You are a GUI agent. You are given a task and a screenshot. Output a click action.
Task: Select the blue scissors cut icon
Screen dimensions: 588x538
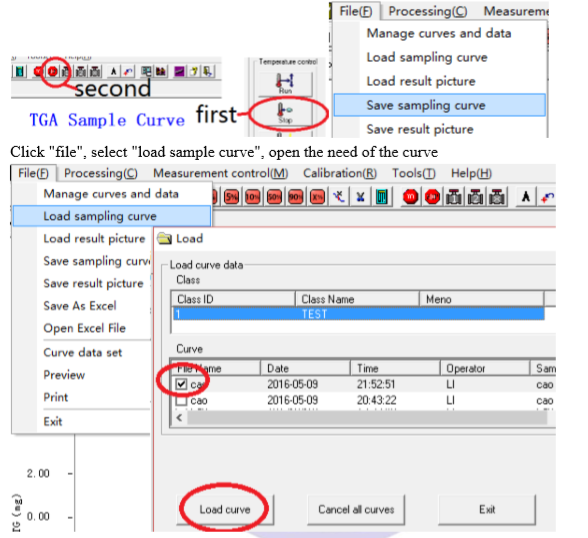(x=360, y=197)
